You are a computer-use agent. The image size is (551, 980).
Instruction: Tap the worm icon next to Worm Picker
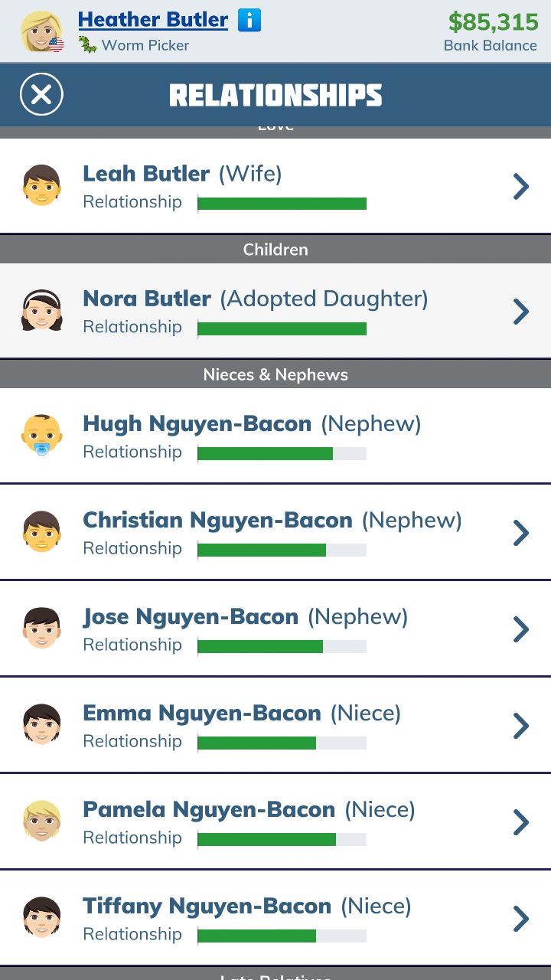88,44
